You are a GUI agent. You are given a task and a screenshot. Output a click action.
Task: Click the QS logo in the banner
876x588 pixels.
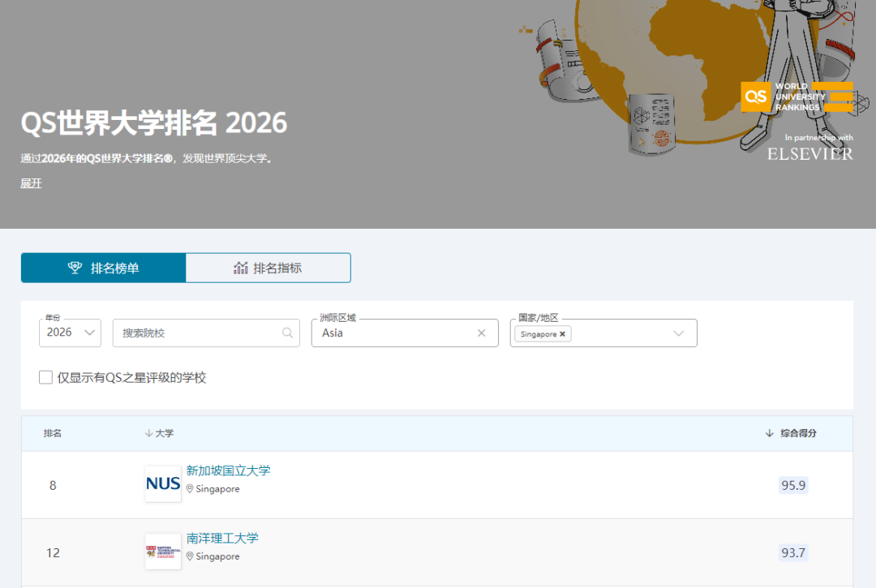click(756, 97)
